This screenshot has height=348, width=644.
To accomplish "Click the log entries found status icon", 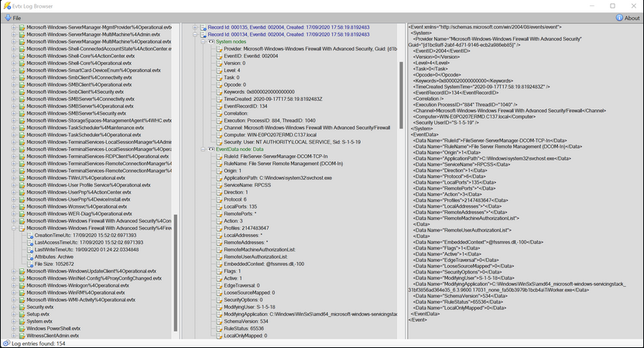I will coord(6,343).
